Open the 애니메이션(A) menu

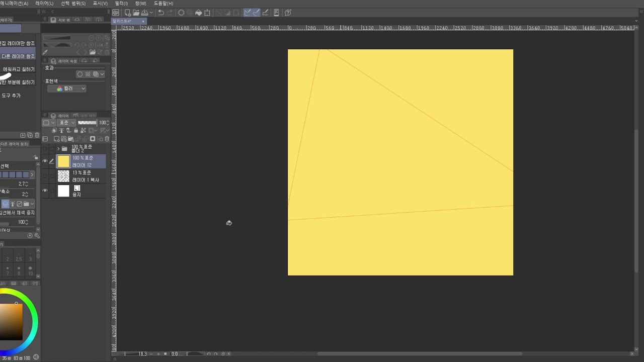(14, 3)
